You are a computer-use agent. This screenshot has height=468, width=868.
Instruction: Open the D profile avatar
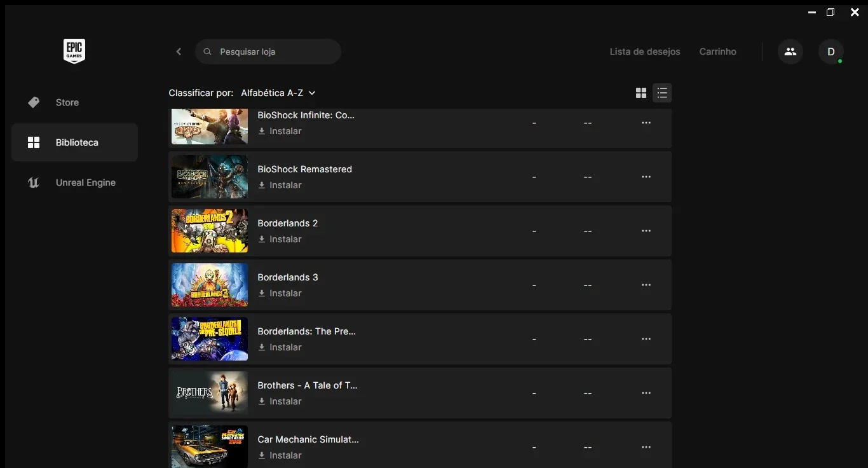[831, 52]
